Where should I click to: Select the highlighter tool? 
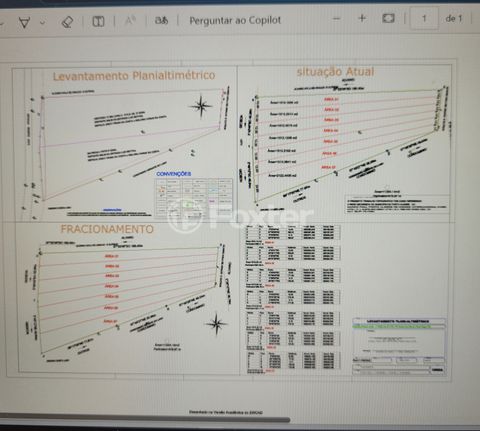pyautogui.click(x=25, y=23)
